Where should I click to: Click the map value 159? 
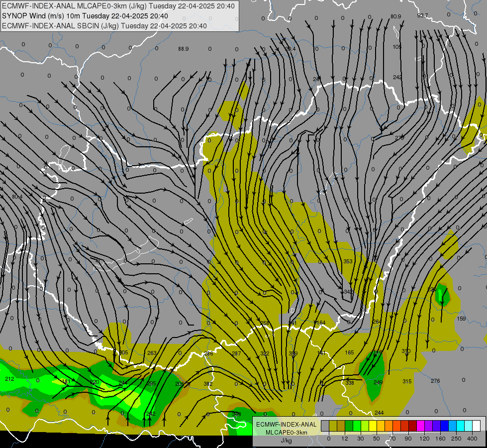point(461,319)
